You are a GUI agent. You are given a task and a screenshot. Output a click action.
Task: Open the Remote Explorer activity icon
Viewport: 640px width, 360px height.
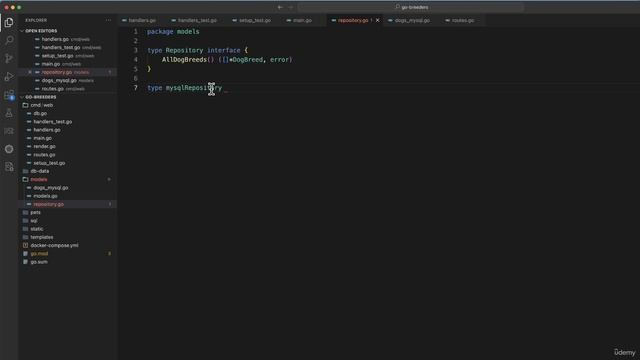pos(9,131)
